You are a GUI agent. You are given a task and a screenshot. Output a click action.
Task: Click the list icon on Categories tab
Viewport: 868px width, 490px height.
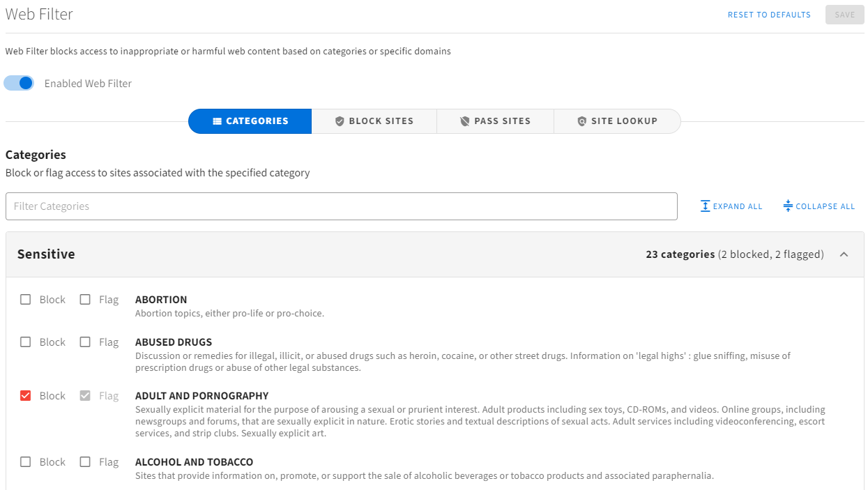coord(218,121)
